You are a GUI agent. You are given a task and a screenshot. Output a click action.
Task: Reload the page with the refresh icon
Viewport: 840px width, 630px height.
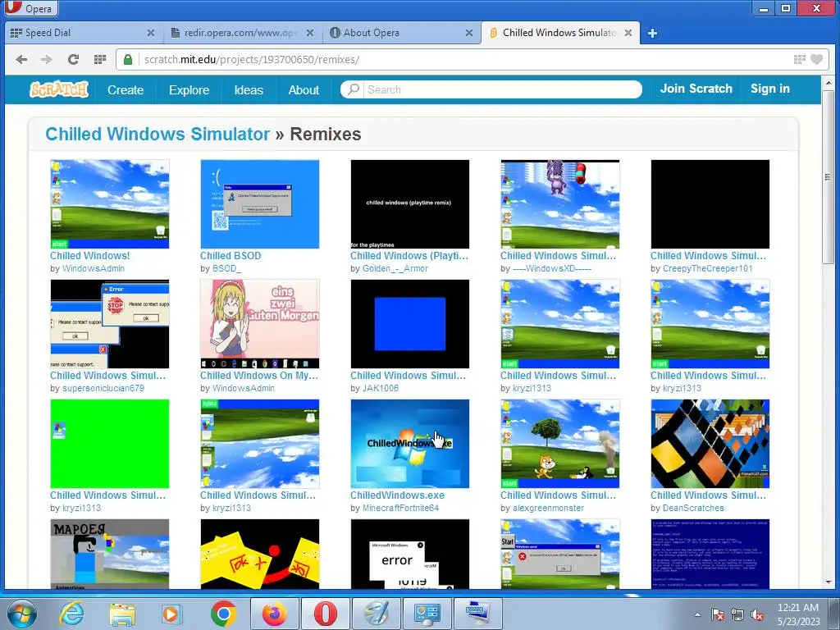[x=73, y=59]
